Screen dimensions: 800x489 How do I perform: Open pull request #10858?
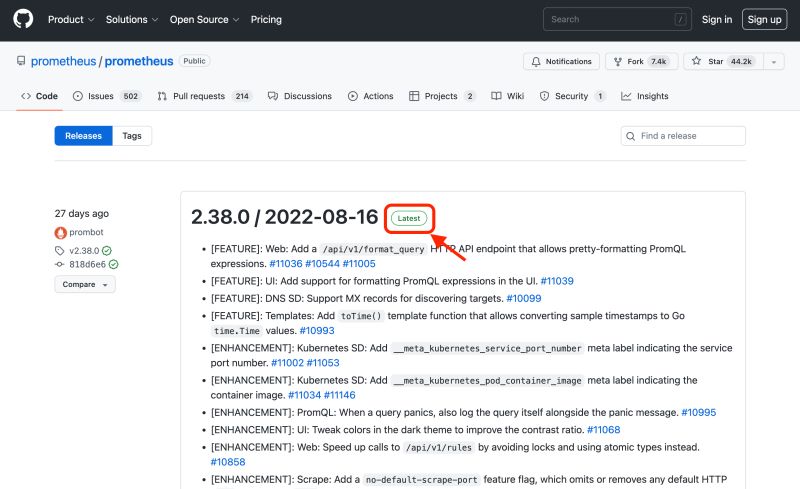pos(228,462)
